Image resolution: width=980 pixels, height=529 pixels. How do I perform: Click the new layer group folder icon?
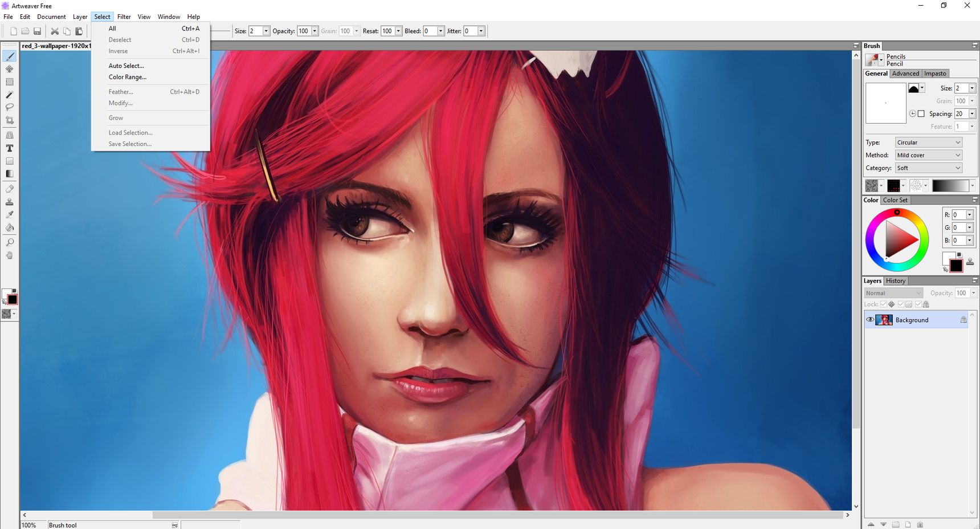[x=896, y=524]
